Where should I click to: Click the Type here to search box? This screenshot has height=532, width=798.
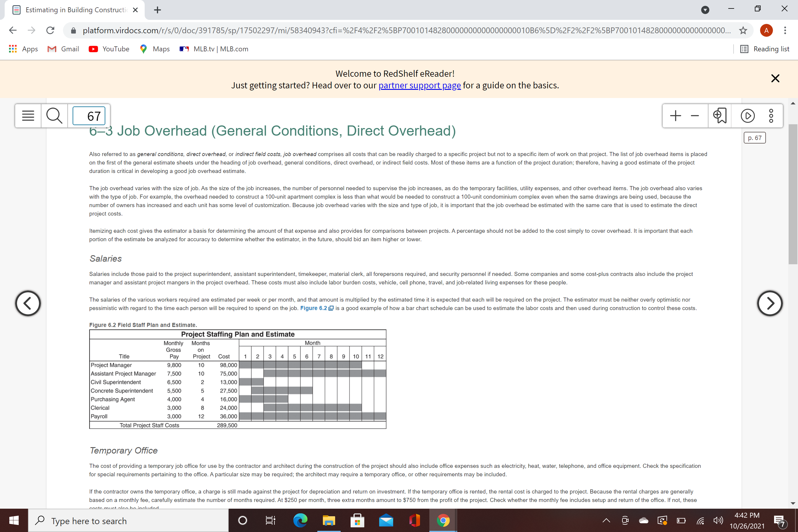point(128,520)
